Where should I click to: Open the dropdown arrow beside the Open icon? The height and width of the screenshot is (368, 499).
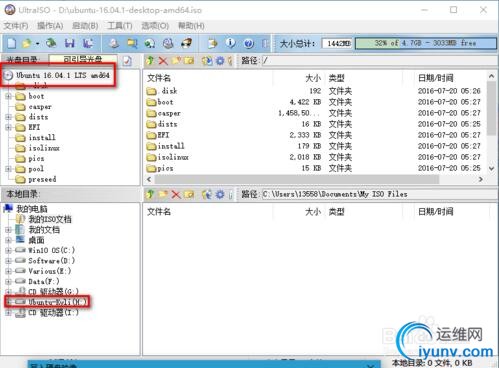click(37, 44)
